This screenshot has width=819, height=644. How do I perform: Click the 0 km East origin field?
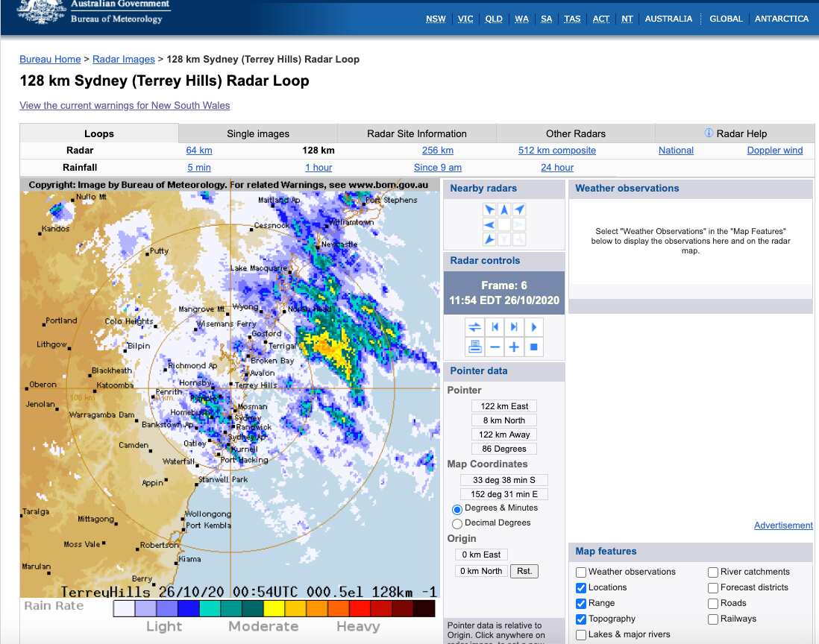point(481,555)
